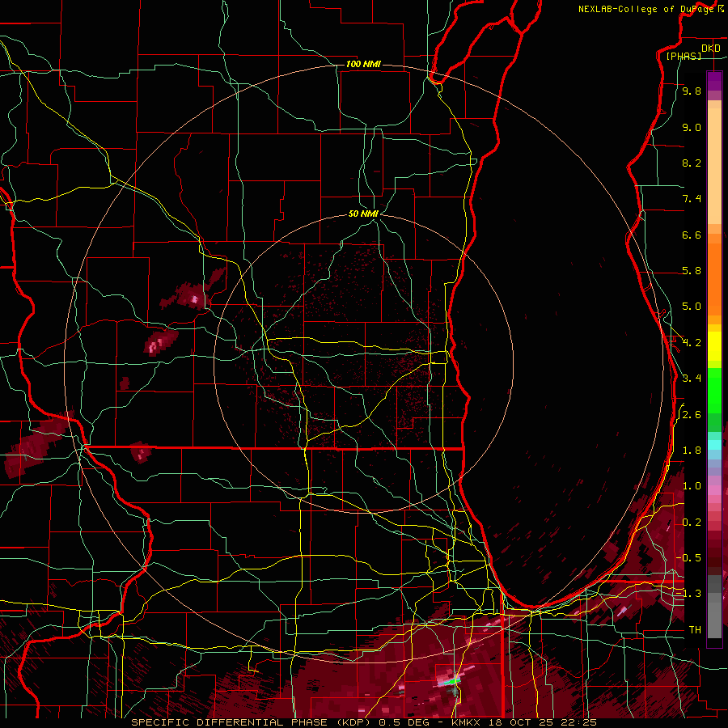Image resolution: width=728 pixels, height=728 pixels.
Task: Click the 4.2 scale value
Action: 692,343
